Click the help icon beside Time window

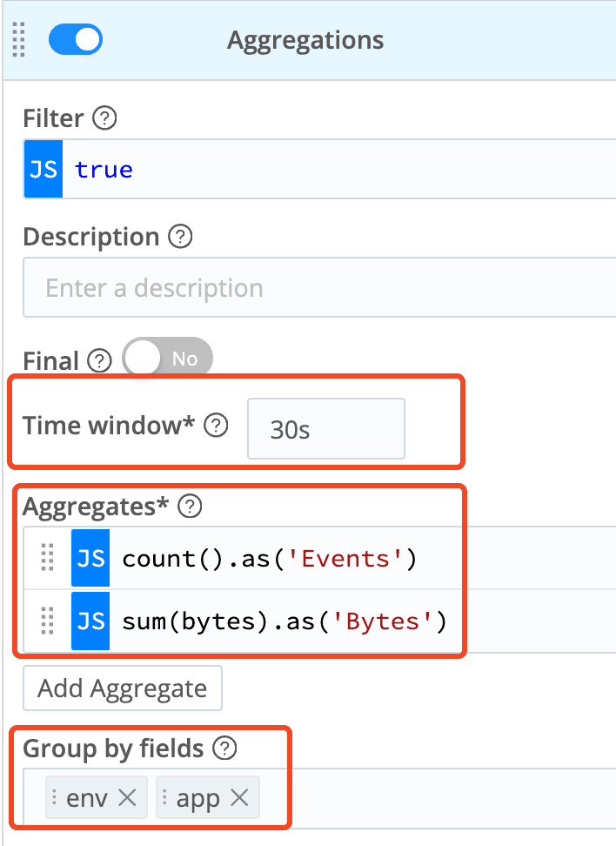[x=216, y=426]
